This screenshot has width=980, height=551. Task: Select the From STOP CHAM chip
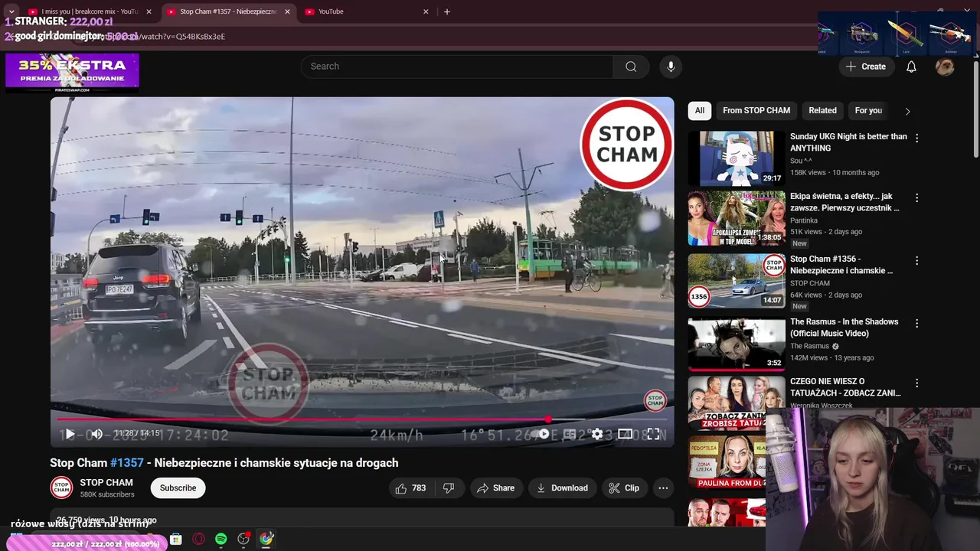point(756,110)
